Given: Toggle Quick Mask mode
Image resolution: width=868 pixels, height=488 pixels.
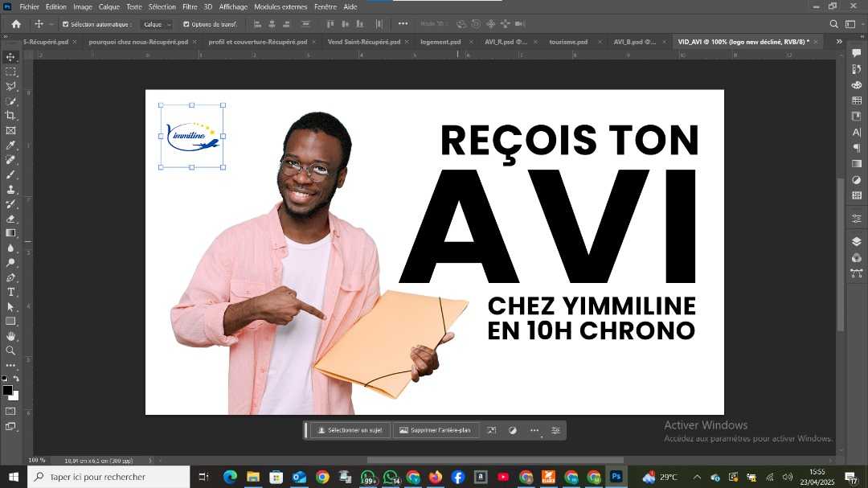Looking at the screenshot, I should click(10, 412).
